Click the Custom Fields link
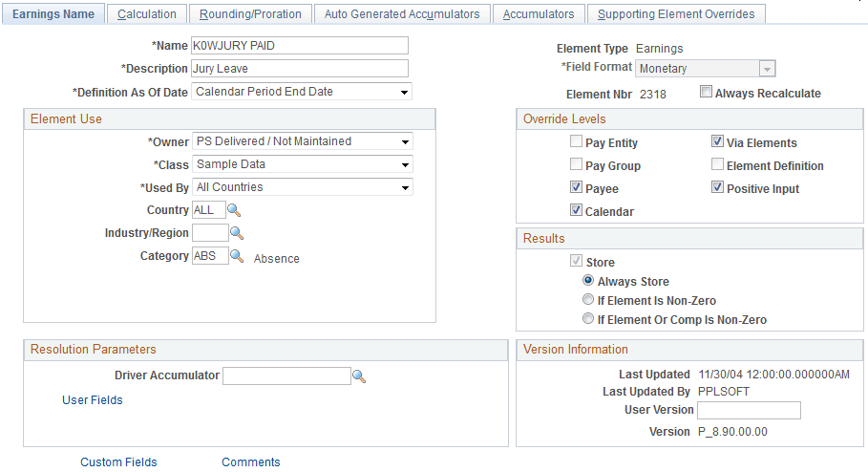This screenshot has width=868, height=472. pyautogui.click(x=118, y=462)
